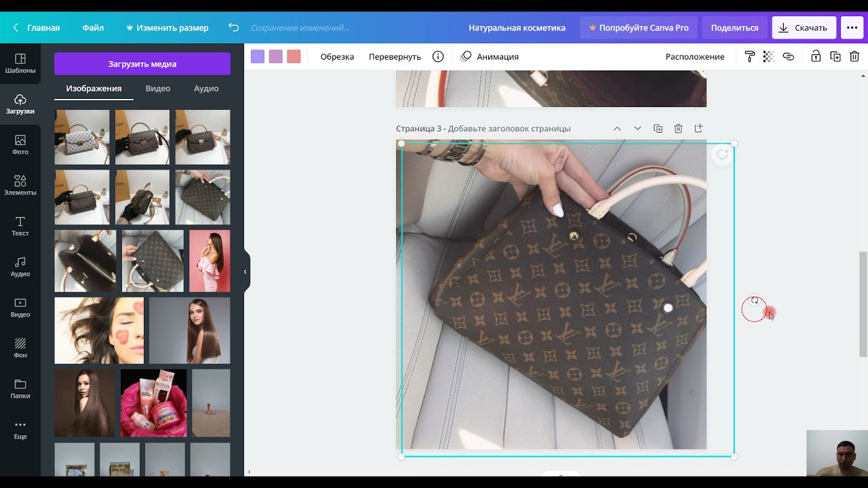Click the Скачать download button
Viewport: 868px width, 488px height.
click(804, 28)
